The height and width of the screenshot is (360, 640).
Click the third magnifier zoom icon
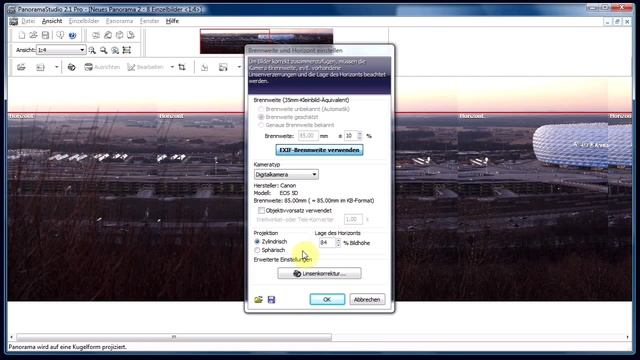coord(115,50)
